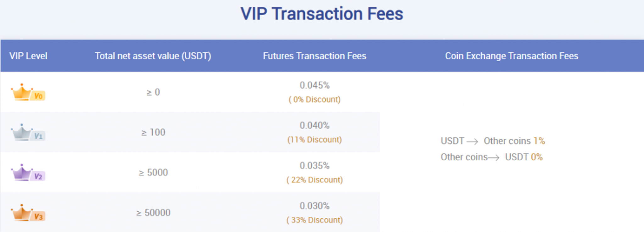Click the Other coins to USDT arrow

493,157
